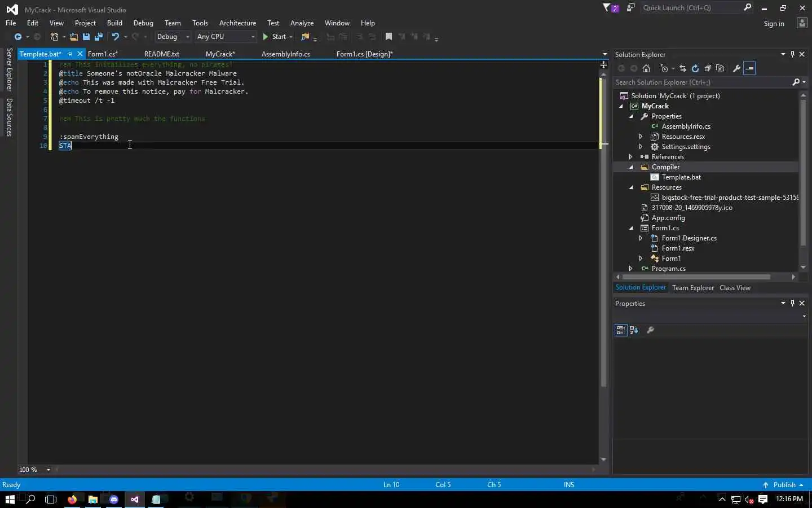Toggle Preview Selected Items in Solution Explorer

coord(749,68)
